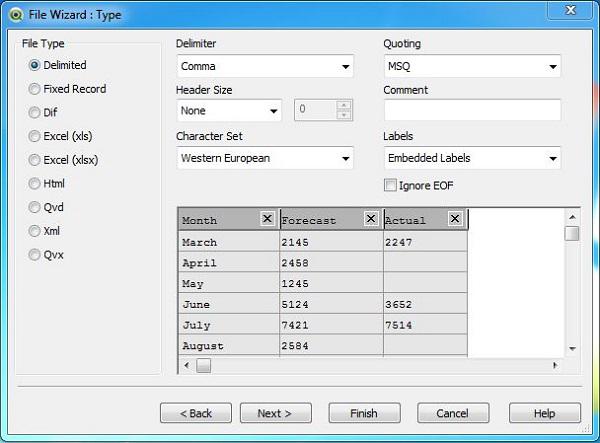Click the actual value 7514

click(x=425, y=325)
